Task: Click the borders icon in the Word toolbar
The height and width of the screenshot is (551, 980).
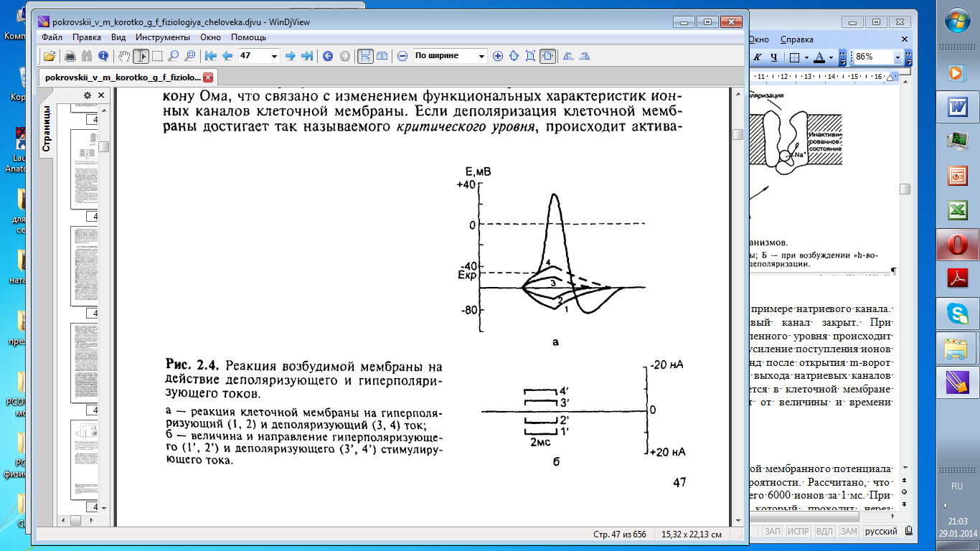Action: [794, 57]
